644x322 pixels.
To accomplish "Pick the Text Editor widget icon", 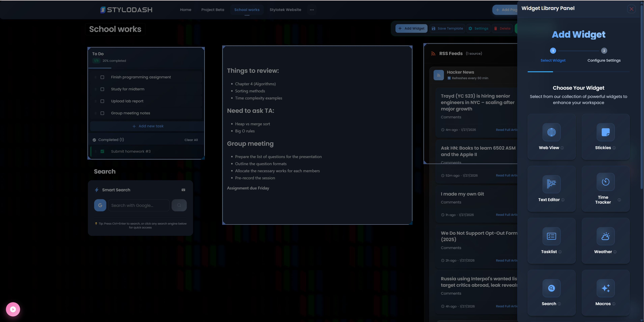I will pyautogui.click(x=551, y=184).
